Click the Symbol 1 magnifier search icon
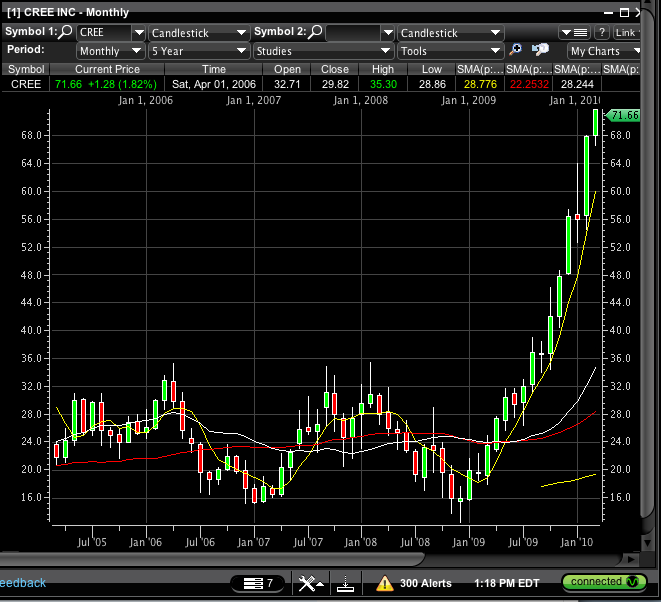Viewport: 661px width, 602px height. click(x=66, y=33)
